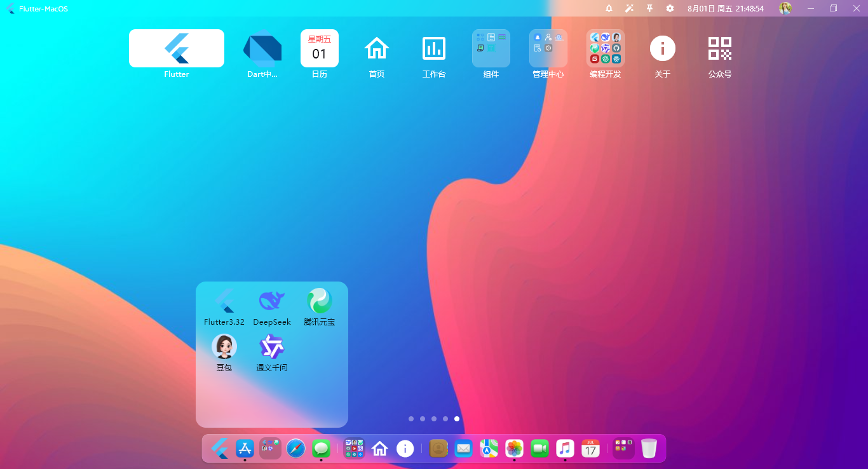
Task: Go to 首页 in the top launcher row
Action: (x=377, y=48)
